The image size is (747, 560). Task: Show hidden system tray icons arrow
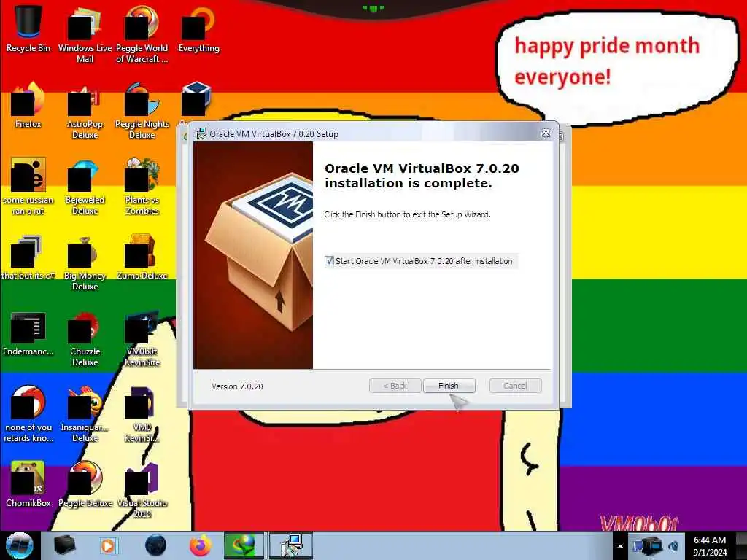pyautogui.click(x=620, y=546)
